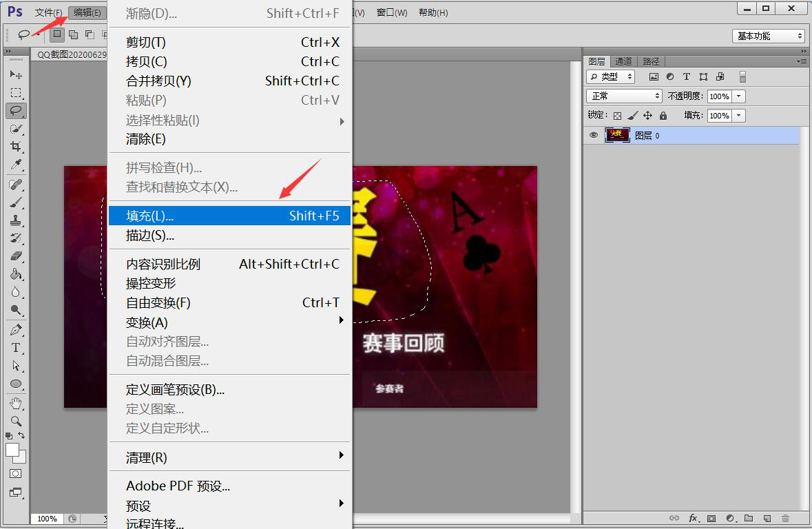Open the Layers panel flyout menu
Viewport: 812px width, 529px height.
802,61
